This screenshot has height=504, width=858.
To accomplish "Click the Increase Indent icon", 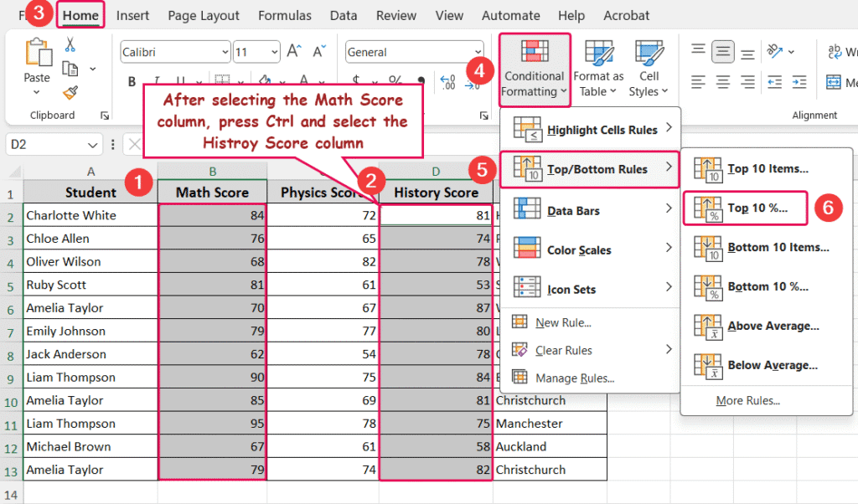I will coord(798,83).
